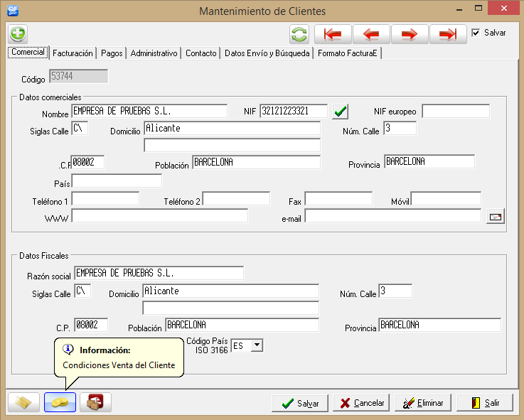This screenshot has width=524, height=420.
Task: Click Siglas Calle field in Datos Fiscales
Action: click(82, 291)
